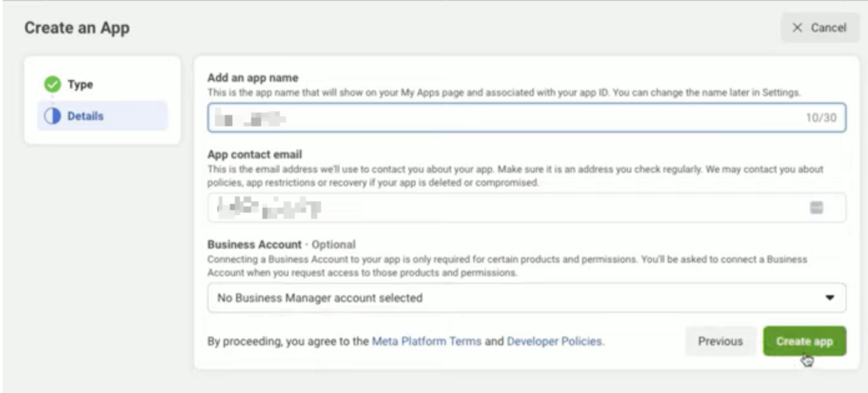
Task: Click the half-filled circle icon beside Details
Action: pyautogui.click(x=53, y=116)
